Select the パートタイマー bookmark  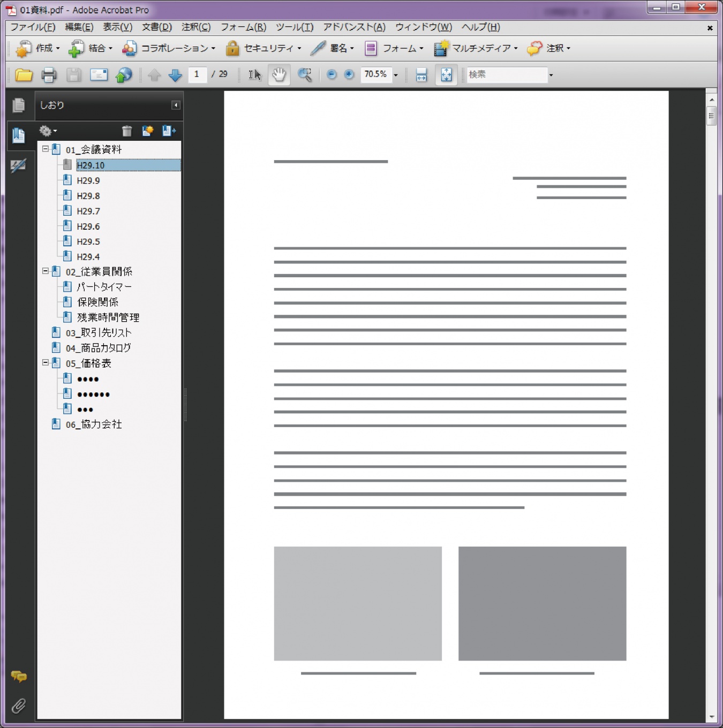pyautogui.click(x=104, y=287)
